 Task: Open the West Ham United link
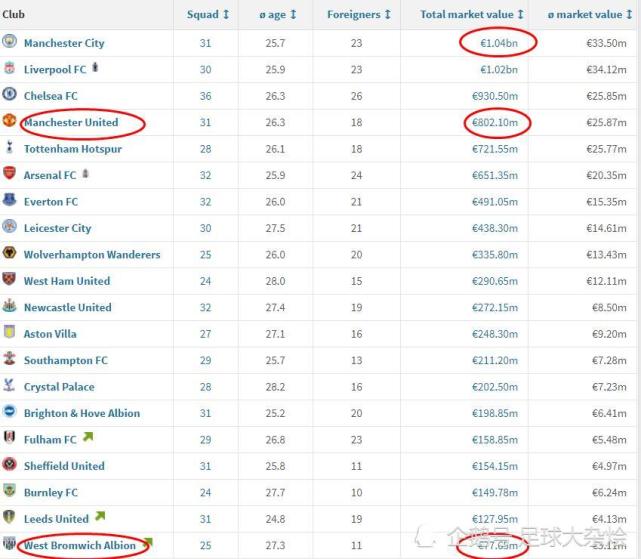[x=67, y=281]
